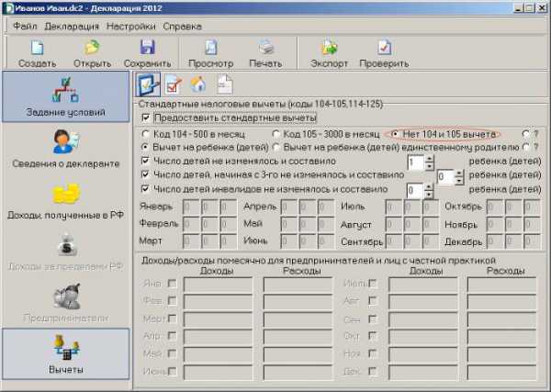The image size is (551, 392).
Task: Toggle Число детей, начиная с 3-го checkbox
Action: pyautogui.click(x=145, y=174)
